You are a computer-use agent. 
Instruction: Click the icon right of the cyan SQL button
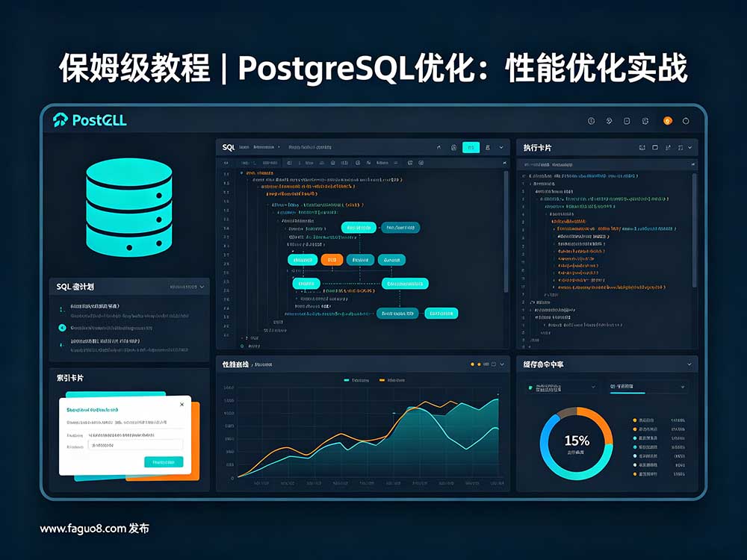click(x=488, y=148)
